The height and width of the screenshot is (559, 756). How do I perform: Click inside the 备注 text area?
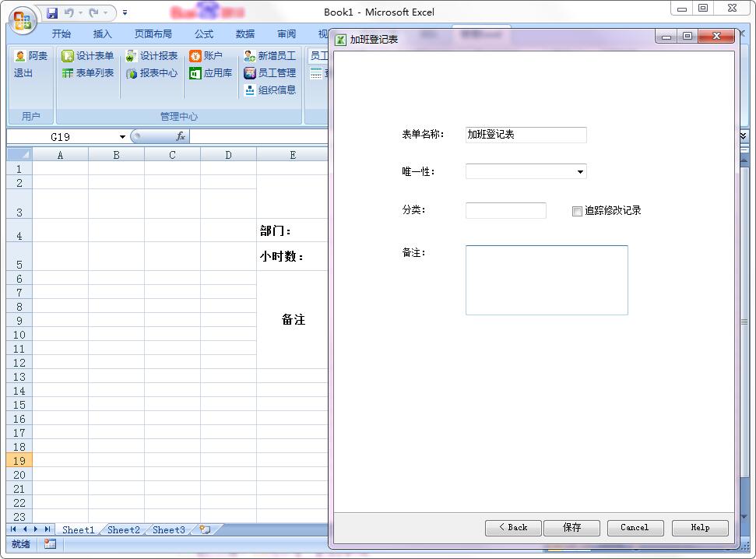(546, 279)
